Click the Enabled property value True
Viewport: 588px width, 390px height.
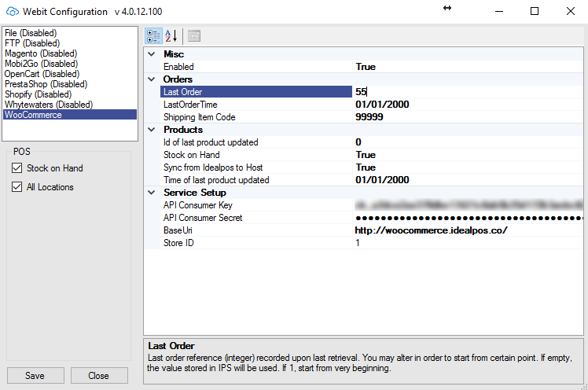pos(468,67)
